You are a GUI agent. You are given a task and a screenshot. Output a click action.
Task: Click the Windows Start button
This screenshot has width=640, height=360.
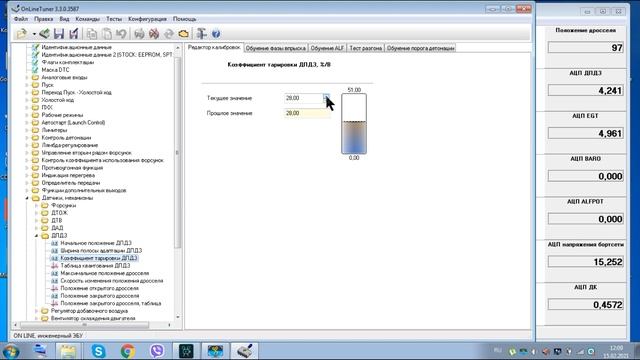11,351
